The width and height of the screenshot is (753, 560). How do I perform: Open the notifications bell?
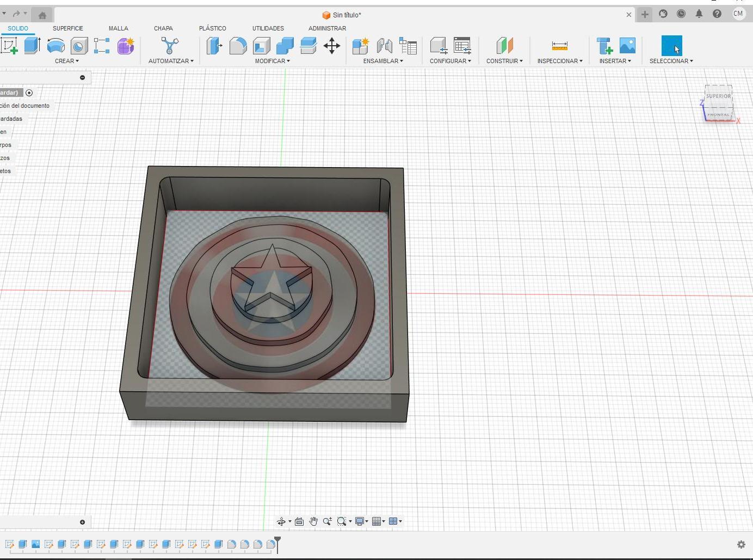point(699,14)
